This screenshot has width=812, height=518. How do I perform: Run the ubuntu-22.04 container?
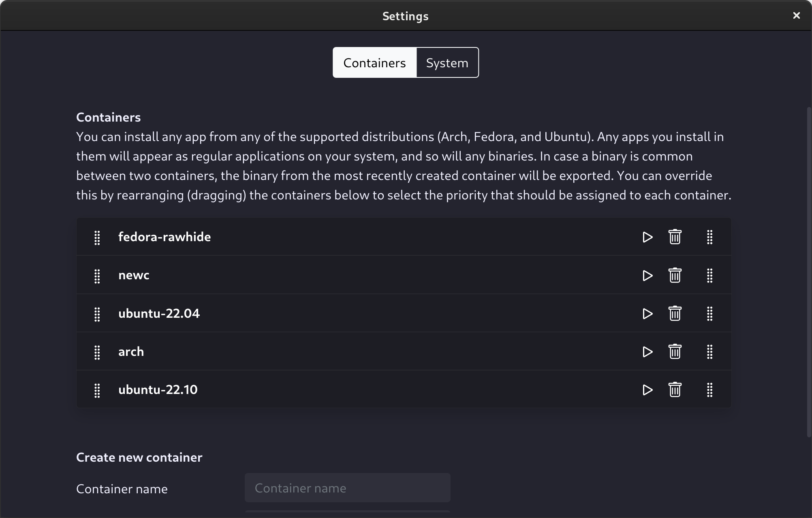[647, 314]
